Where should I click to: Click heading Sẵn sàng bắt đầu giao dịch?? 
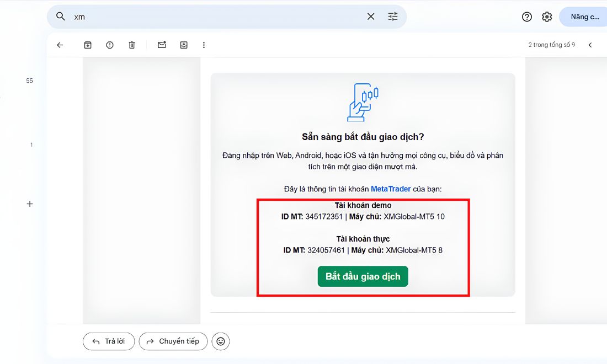[x=363, y=137]
